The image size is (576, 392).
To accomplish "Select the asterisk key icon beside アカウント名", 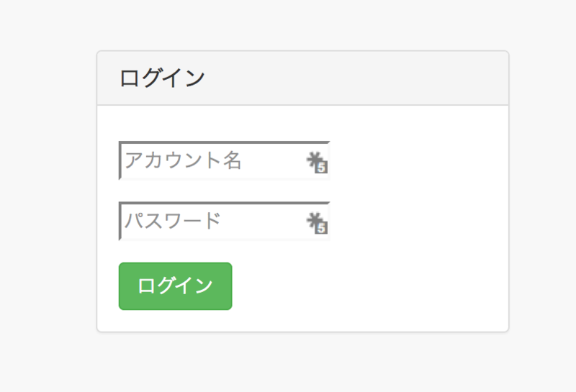I will (x=317, y=162).
